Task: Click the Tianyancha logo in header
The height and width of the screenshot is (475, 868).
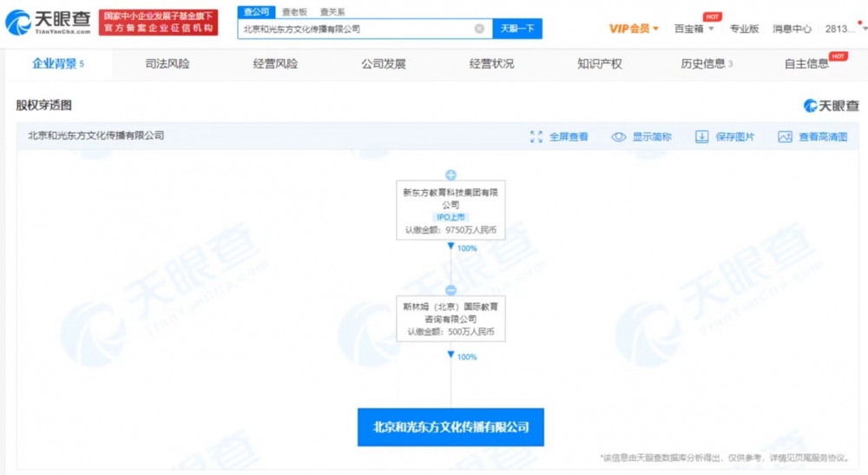Action: [x=48, y=23]
